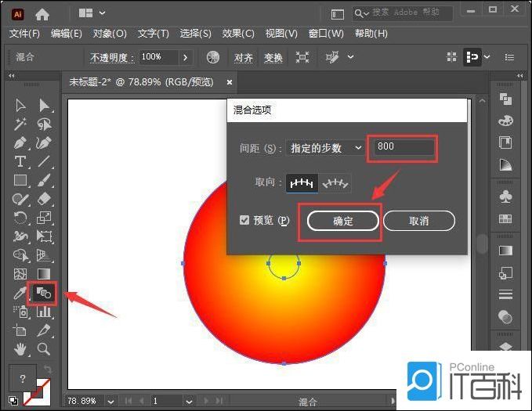Expand the select similar options arrow
This screenshot has height=411, width=532.
351,57
